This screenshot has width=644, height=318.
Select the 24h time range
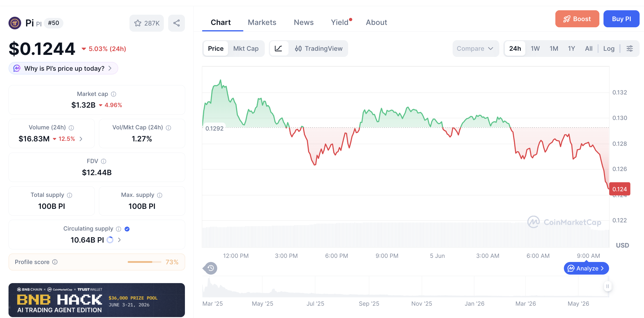[x=515, y=48]
